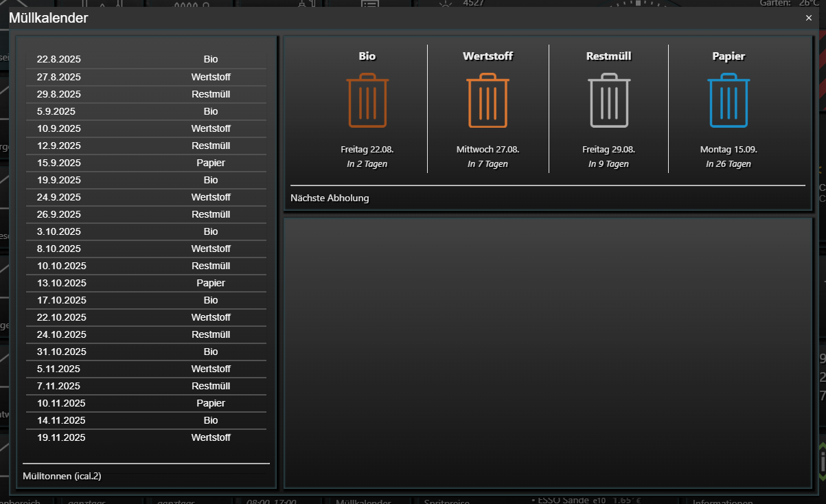
Task: Select the 13.10.2025 Papier row
Action: pos(146,283)
